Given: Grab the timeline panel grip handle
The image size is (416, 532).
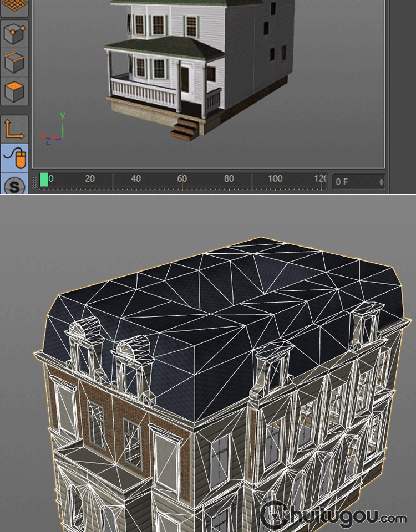Looking at the screenshot, I should point(35,181).
